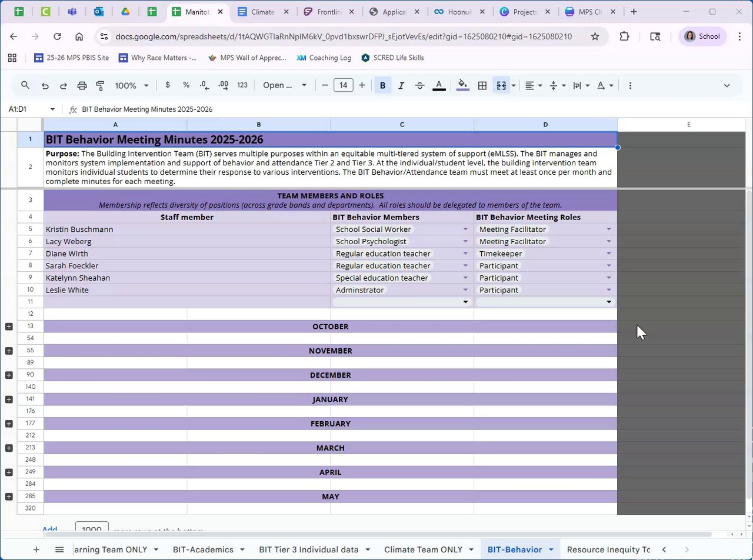
Task: Open the Climate Team ONLY sheet tab
Action: (423, 549)
